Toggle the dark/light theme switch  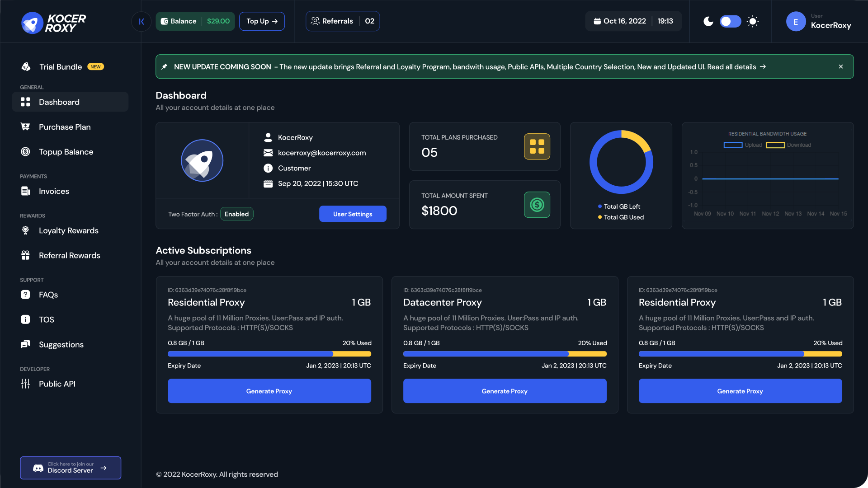click(730, 21)
